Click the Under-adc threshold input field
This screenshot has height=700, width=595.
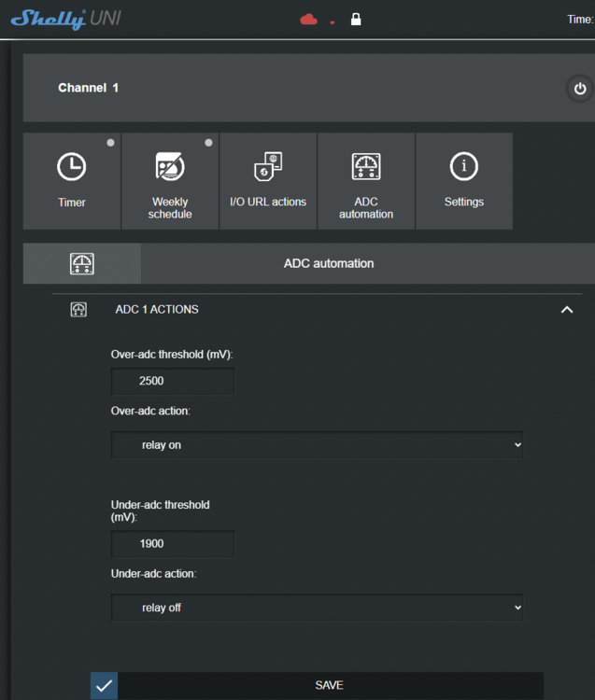(x=173, y=544)
